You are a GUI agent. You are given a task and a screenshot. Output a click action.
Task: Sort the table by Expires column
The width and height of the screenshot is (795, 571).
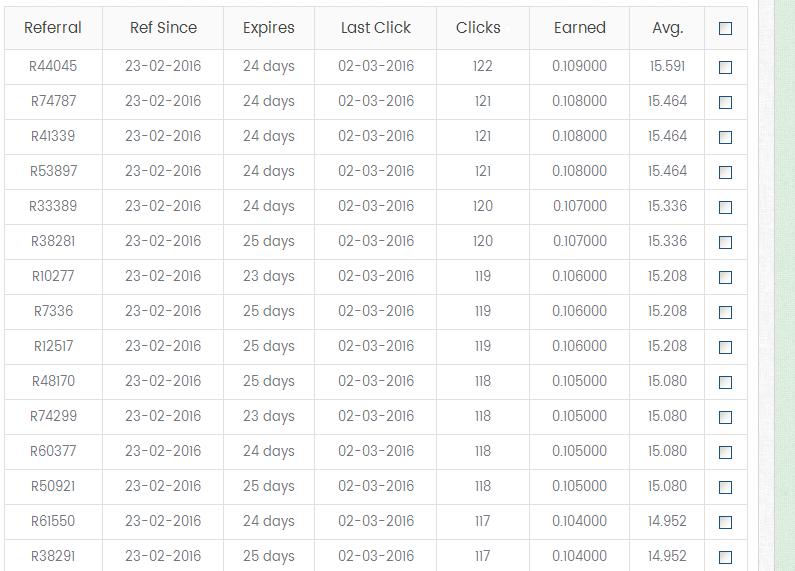(269, 28)
